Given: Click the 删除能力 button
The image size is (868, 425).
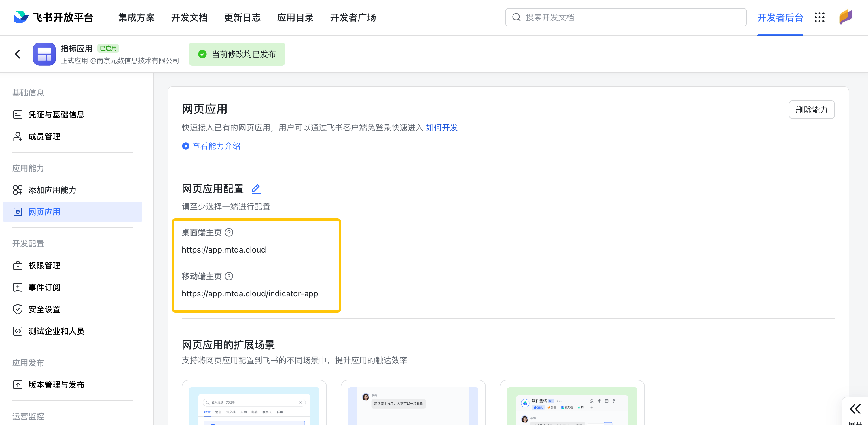Looking at the screenshot, I should 812,109.
